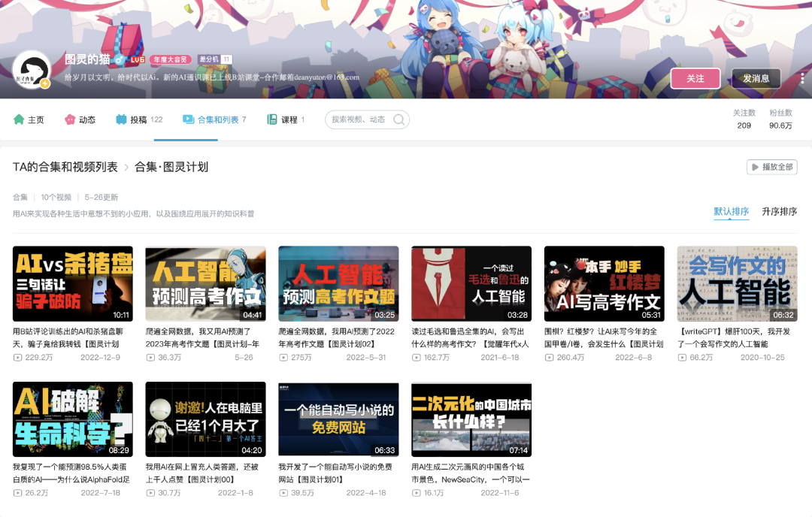The image size is (812, 517).
Task: Click the 差分机 fan medal badge
Action: [x=215, y=59]
